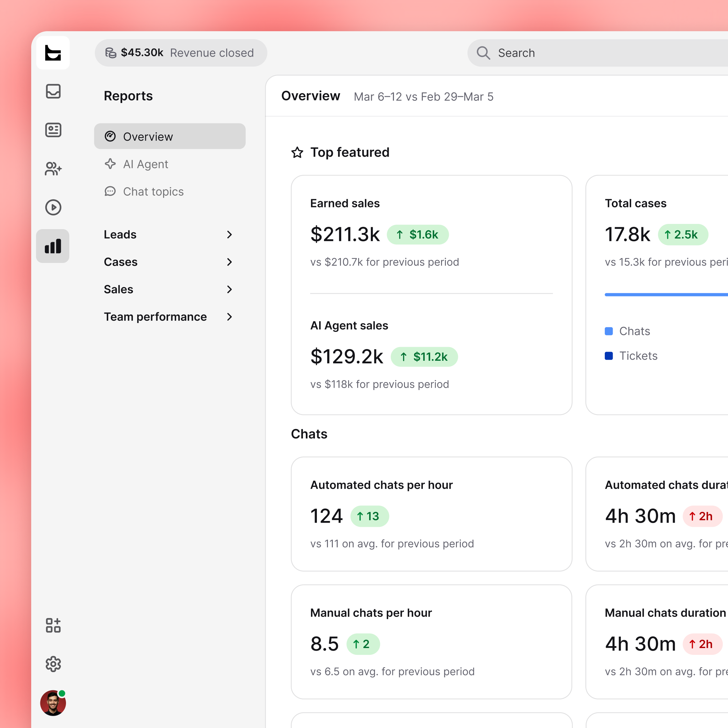The image size is (728, 728).
Task: Click the $11.2k AI Agent sales badge
Action: [x=424, y=357]
